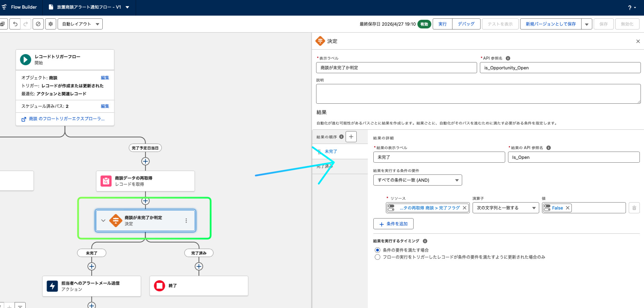Image resolution: width=644 pixels, height=308 pixels.
Task: Click the 担当者へのアラートメール送信 node title
Action: pyautogui.click(x=90, y=283)
